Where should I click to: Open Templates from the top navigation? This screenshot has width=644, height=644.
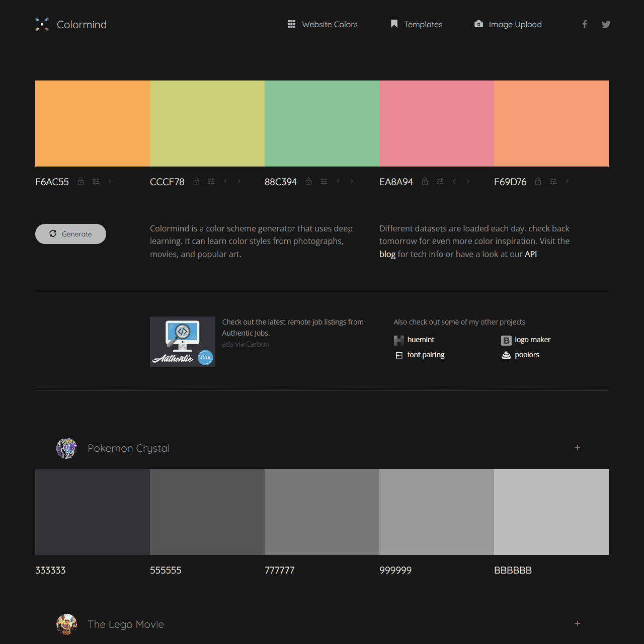(423, 24)
